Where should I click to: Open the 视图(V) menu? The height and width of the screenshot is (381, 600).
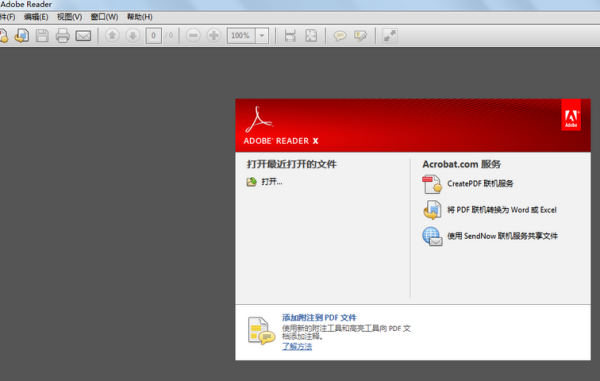point(70,17)
